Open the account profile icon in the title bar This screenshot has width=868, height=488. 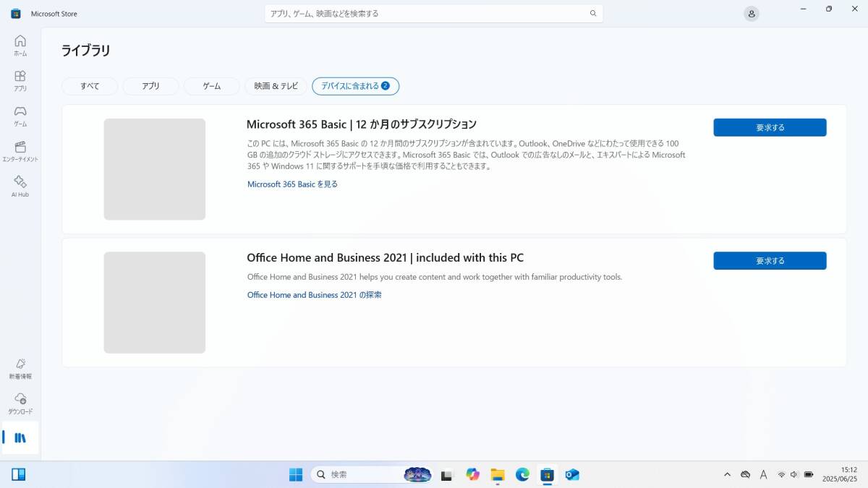click(x=751, y=13)
